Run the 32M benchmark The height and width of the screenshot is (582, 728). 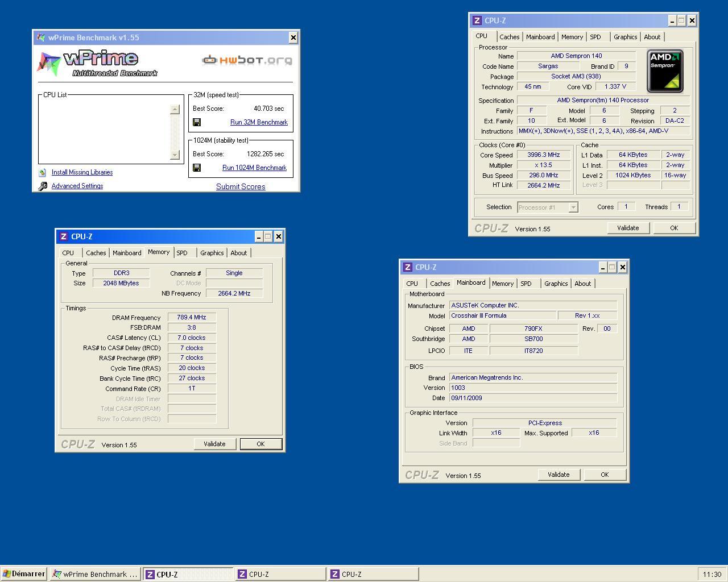pyautogui.click(x=259, y=122)
